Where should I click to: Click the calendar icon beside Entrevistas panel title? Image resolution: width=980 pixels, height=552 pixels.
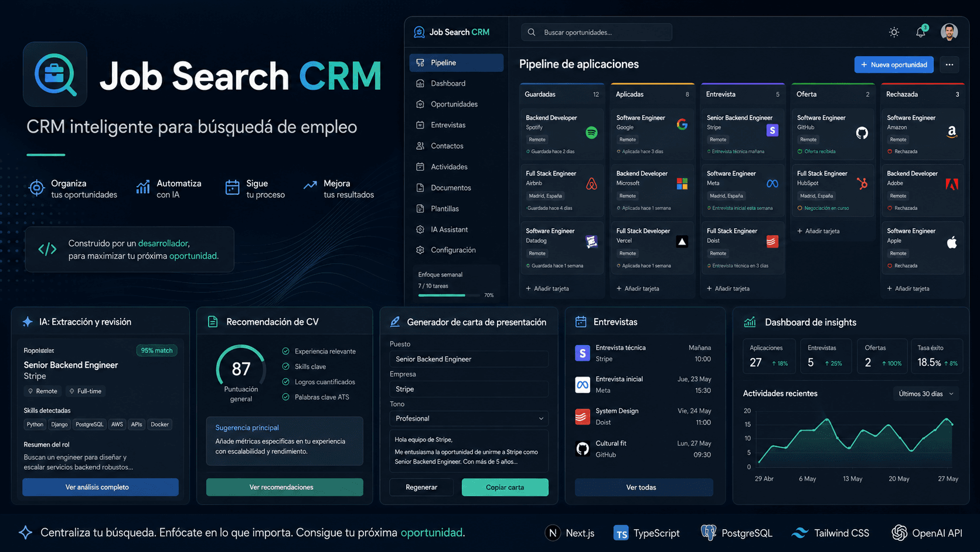581,321
